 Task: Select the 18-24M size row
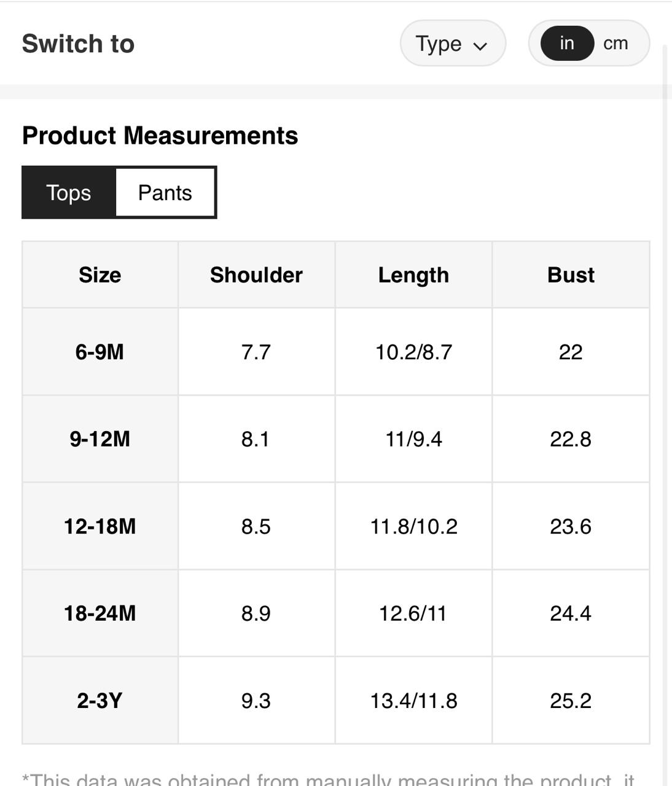pos(100,613)
